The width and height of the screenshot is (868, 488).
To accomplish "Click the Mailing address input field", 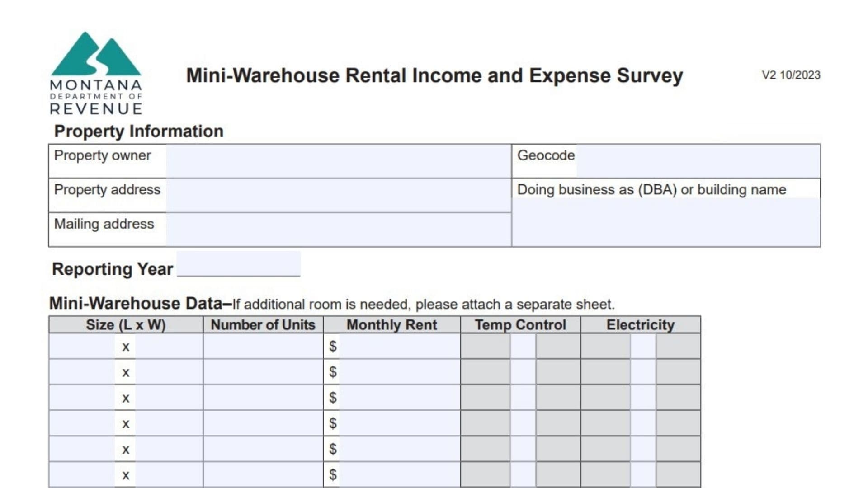I will 338,230.
